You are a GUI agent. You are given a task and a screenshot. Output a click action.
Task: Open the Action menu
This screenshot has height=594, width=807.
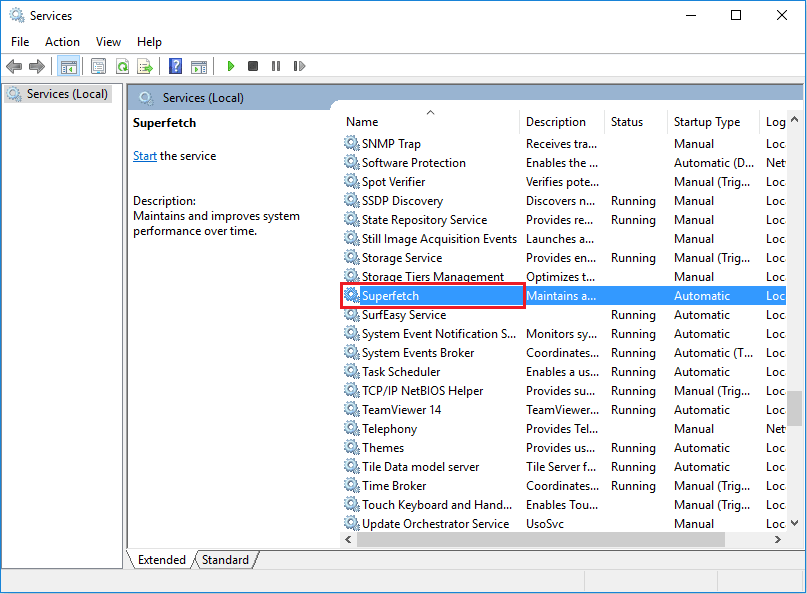pos(62,42)
